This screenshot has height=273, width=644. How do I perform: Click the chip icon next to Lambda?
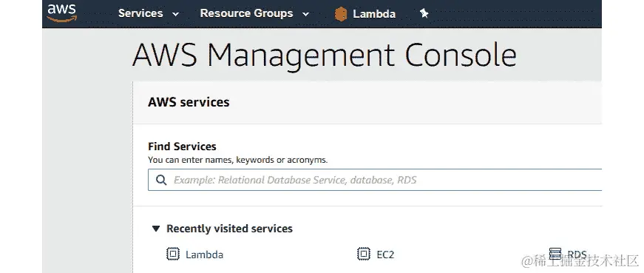pos(173,254)
